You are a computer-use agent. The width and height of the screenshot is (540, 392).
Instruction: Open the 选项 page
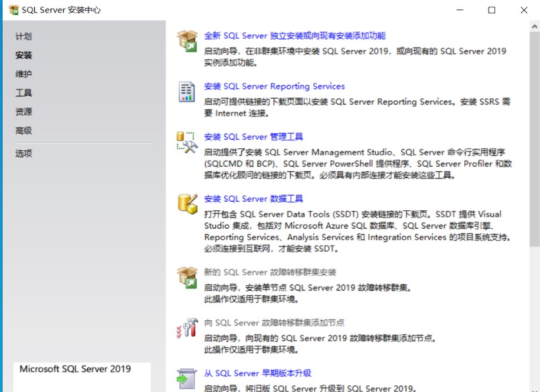tap(24, 154)
